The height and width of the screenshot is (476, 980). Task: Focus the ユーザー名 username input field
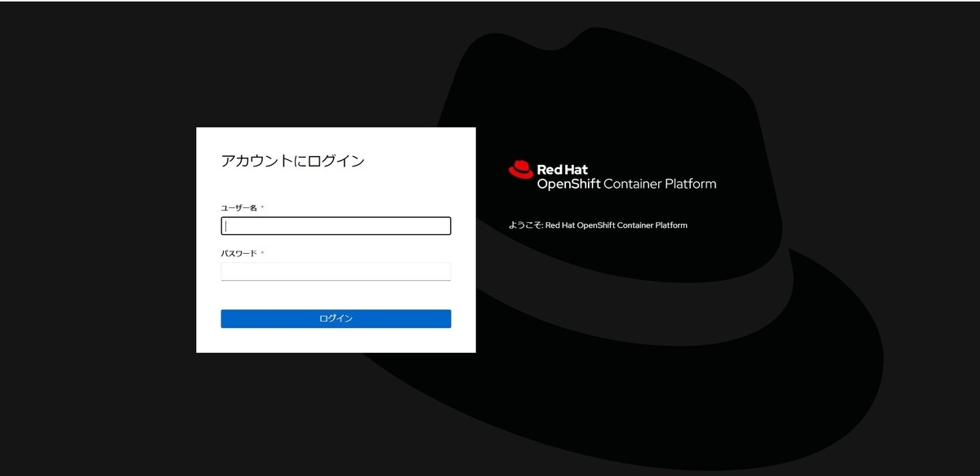336,226
